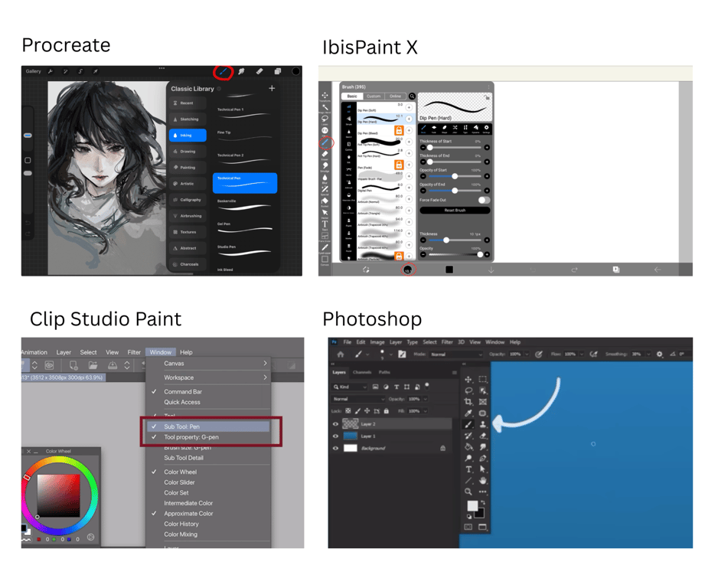
Task: Adjust ibisPaint Thickness of Start slider
Action: [x=455, y=148]
